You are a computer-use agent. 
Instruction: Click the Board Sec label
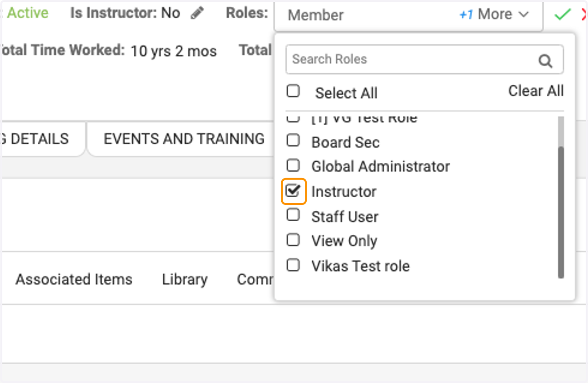pos(345,142)
